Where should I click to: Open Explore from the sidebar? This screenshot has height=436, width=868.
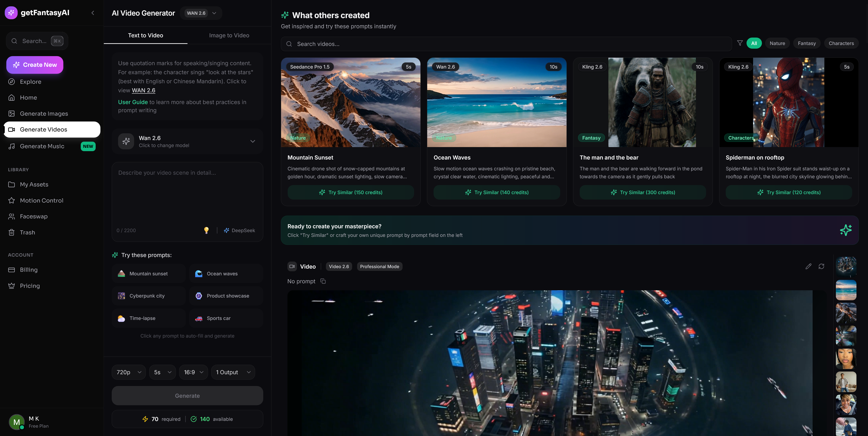click(x=30, y=81)
